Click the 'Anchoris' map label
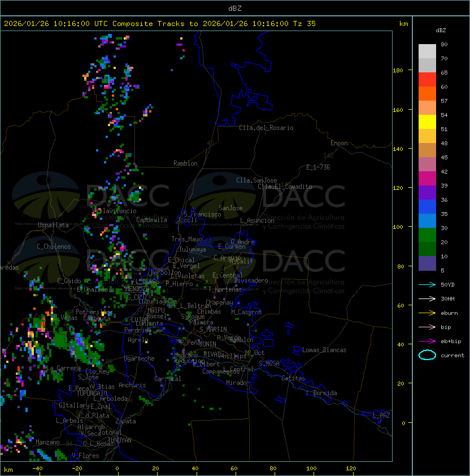The height and width of the screenshot is (476, 470). (x=132, y=385)
